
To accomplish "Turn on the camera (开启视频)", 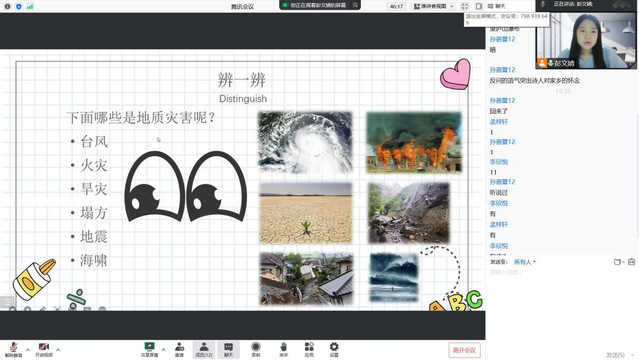I will coord(44,350).
